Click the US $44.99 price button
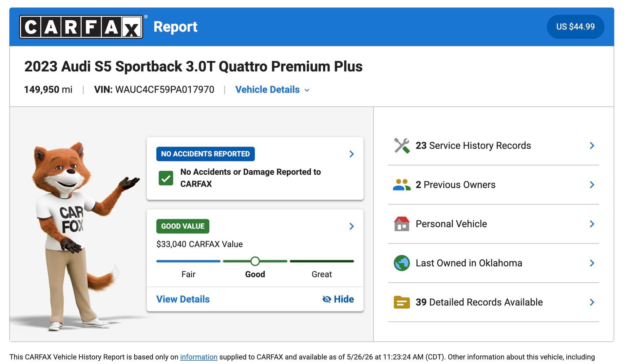 (575, 27)
